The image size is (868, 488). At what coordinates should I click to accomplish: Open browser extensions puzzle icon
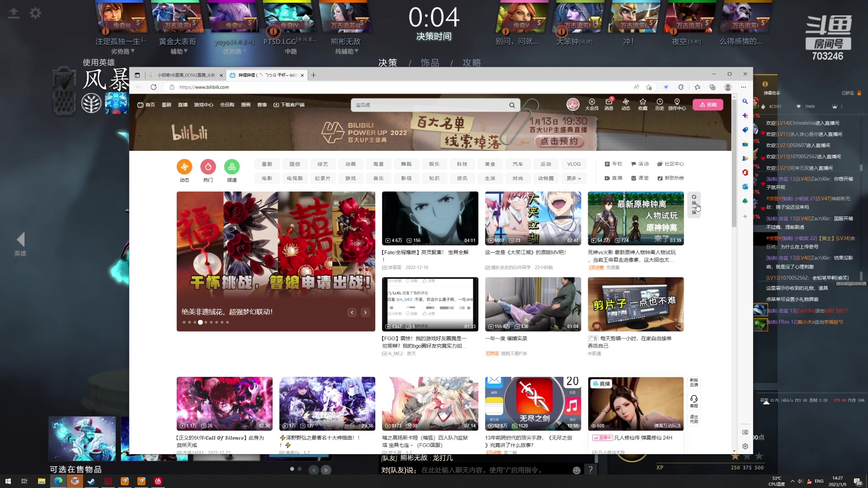click(681, 87)
